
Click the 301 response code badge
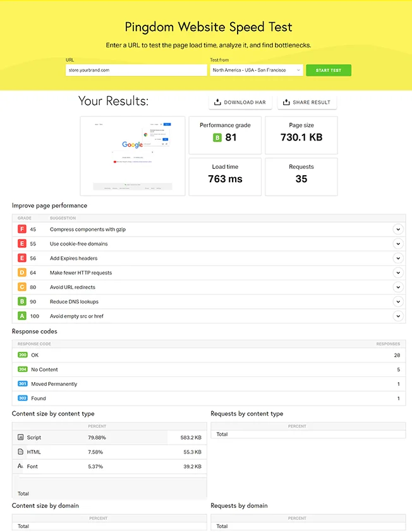[23, 384]
